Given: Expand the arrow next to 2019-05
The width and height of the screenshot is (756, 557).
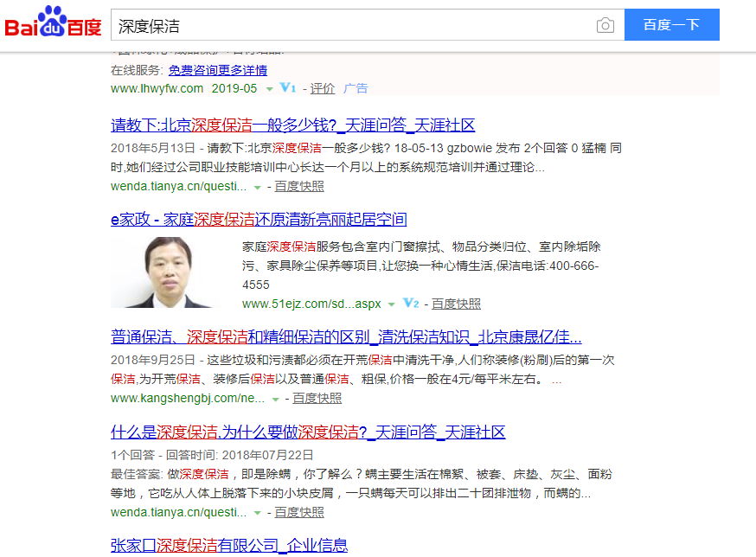Looking at the screenshot, I should [270, 89].
